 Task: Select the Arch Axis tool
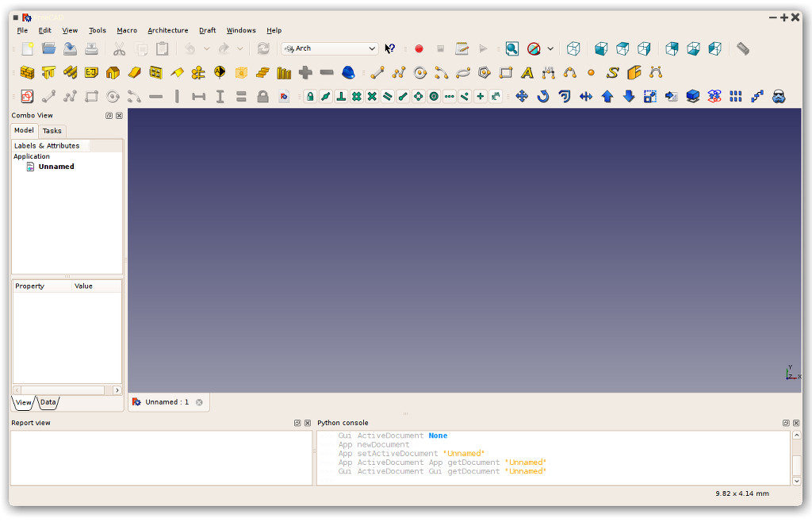click(198, 73)
